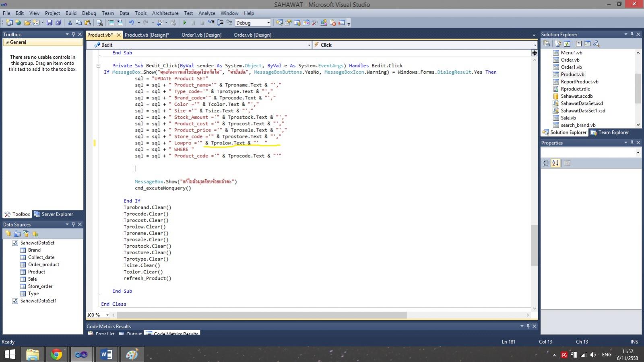The height and width of the screenshot is (362, 644).
Task: Toggle auto-hide pin on Data Sources panel
Action: [x=73, y=224]
